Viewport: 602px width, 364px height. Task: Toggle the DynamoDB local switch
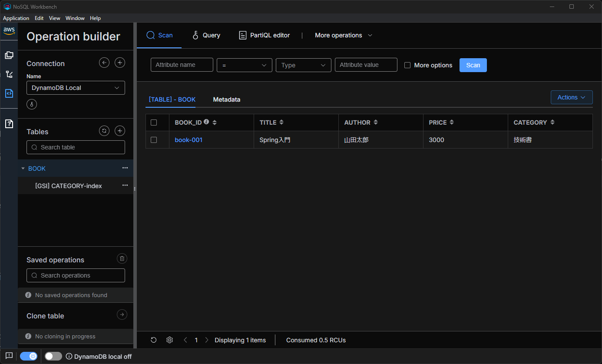pyautogui.click(x=53, y=356)
